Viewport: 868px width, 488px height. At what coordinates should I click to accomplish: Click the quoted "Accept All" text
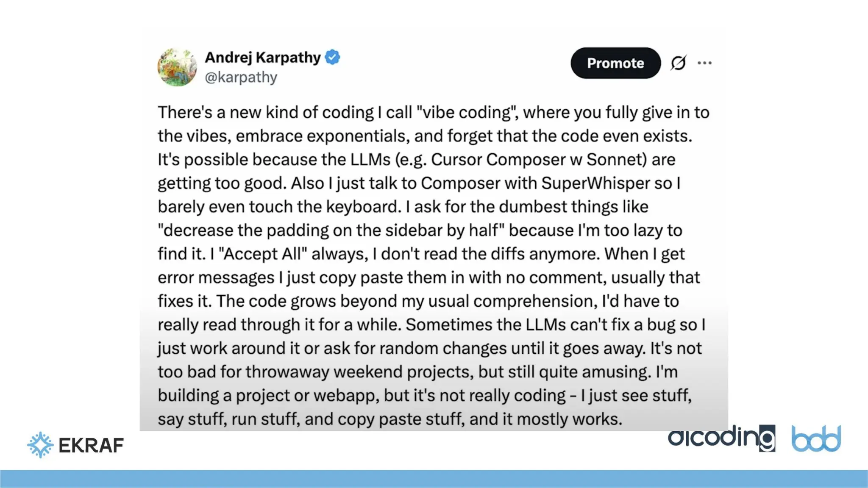coord(262,254)
